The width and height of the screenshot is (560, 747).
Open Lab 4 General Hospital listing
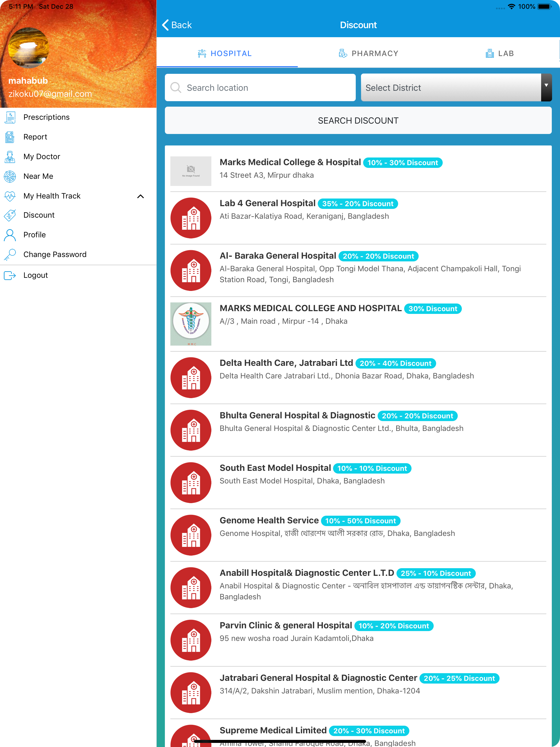click(x=358, y=218)
